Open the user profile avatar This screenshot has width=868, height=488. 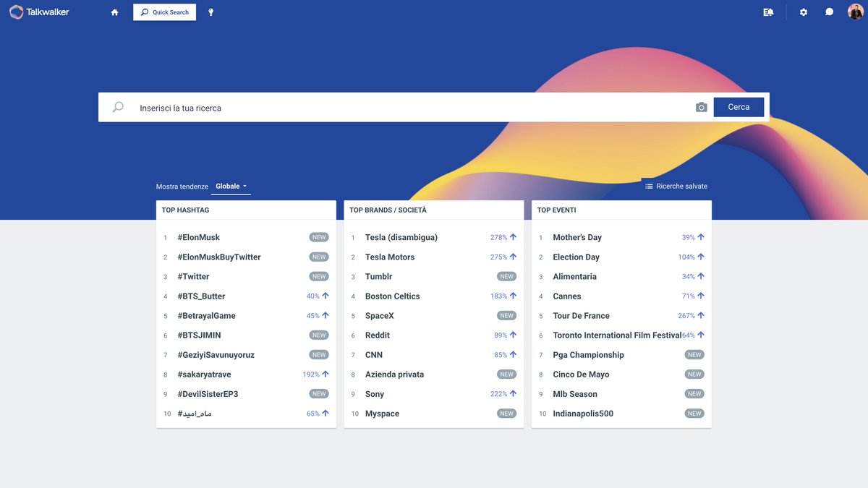point(856,12)
